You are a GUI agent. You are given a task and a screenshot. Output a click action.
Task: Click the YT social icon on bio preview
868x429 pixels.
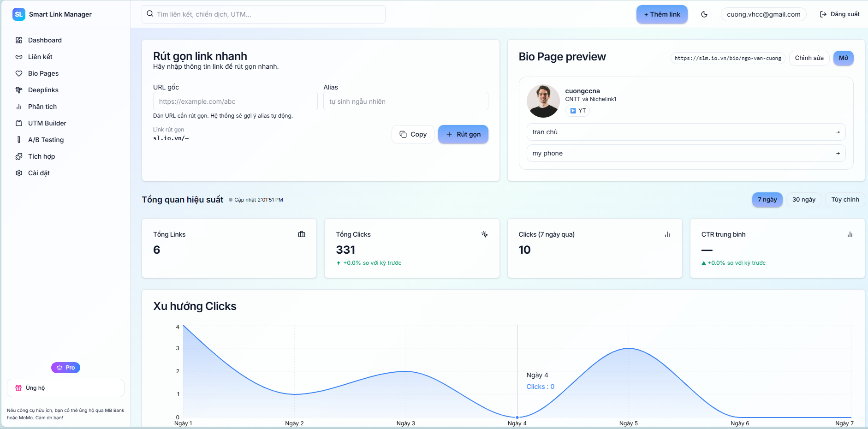pyautogui.click(x=577, y=111)
